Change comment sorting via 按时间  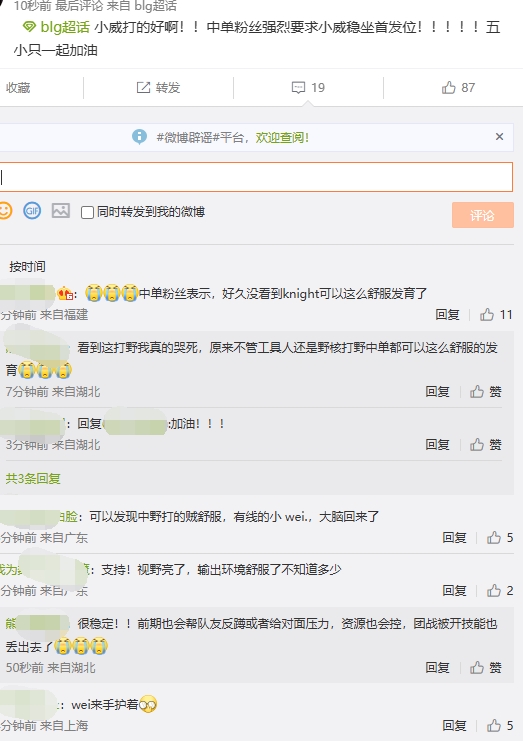pyautogui.click(x=27, y=267)
